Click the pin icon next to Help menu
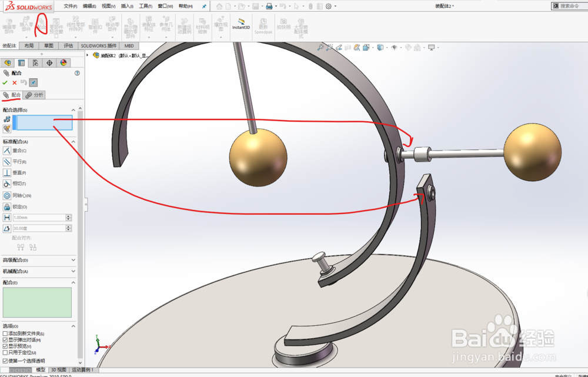 click(204, 6)
